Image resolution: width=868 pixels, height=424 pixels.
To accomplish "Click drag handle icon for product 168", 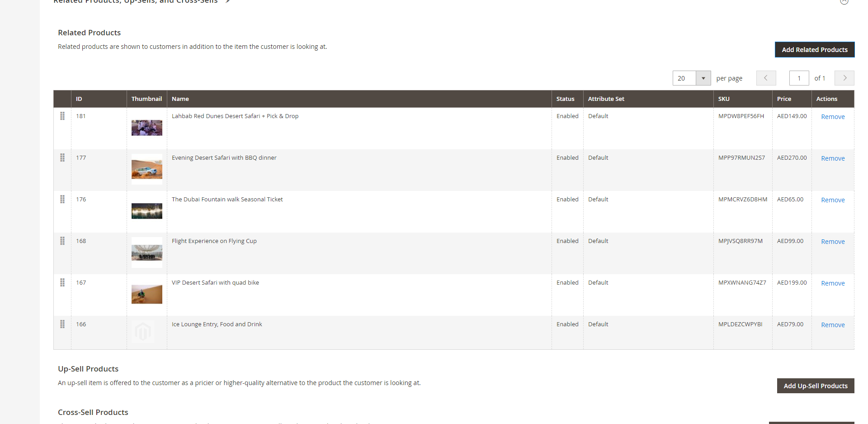I will 62,241.
